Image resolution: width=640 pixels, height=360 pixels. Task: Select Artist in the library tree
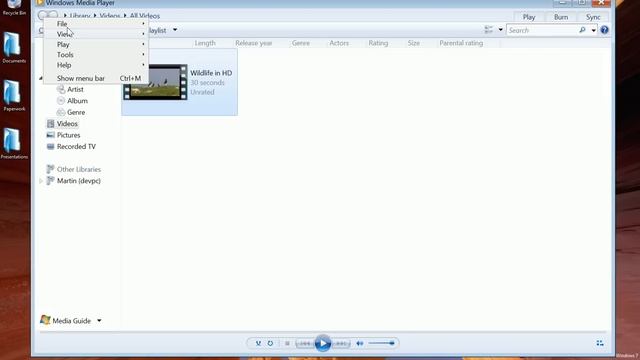(75, 89)
